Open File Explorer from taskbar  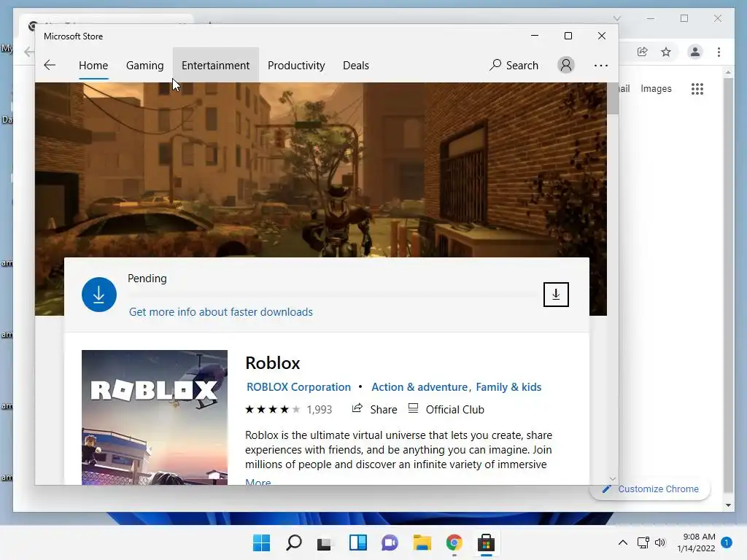(x=422, y=542)
